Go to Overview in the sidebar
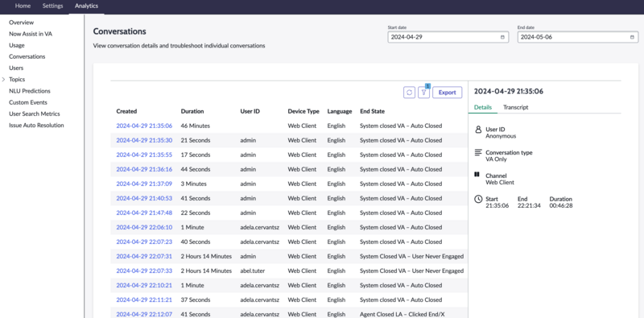 point(22,23)
